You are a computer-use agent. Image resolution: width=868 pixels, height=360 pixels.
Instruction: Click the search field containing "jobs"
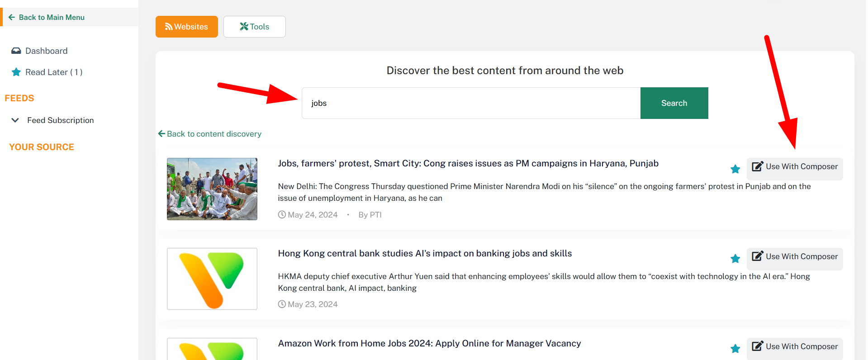click(471, 103)
